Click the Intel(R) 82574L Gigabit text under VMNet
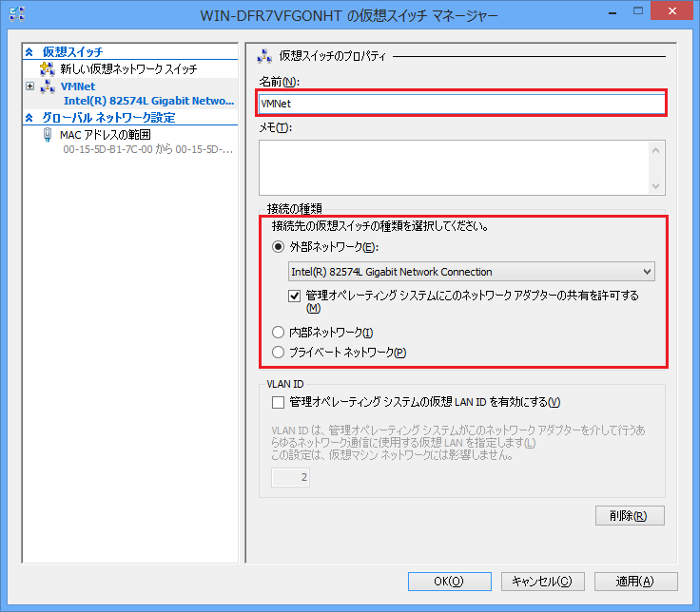The height and width of the screenshot is (612, 700). tap(148, 101)
